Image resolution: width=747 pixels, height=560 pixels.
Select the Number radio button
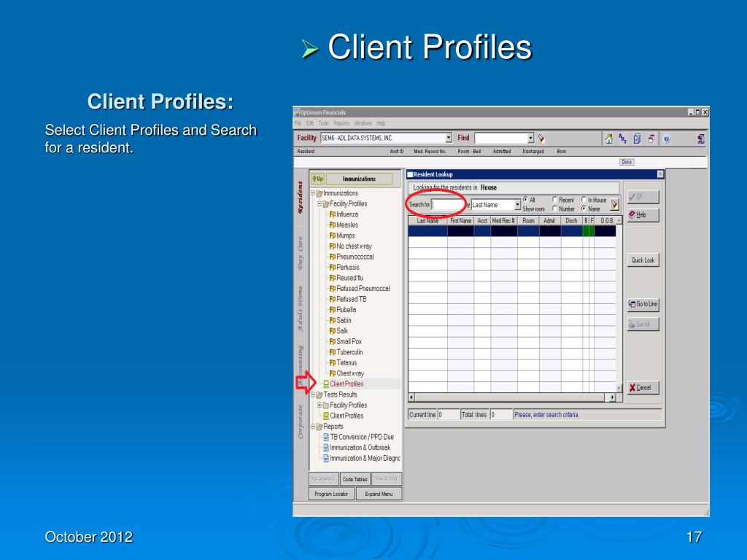pyautogui.click(x=554, y=209)
